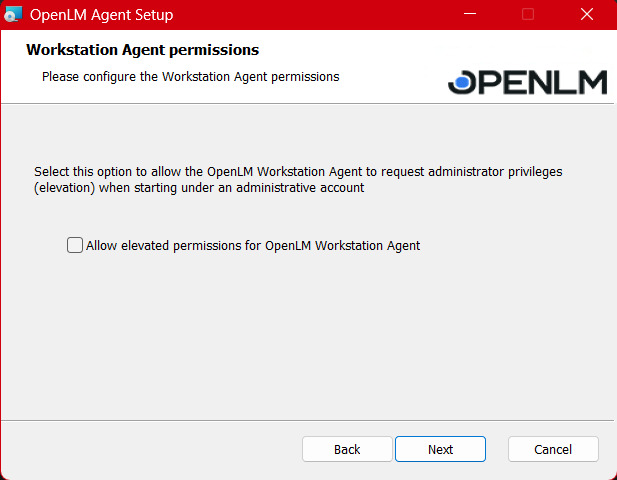617x480 pixels.
Task: Click the 'Please configure the Workstation Agent permissions' subtitle
Action: point(190,76)
